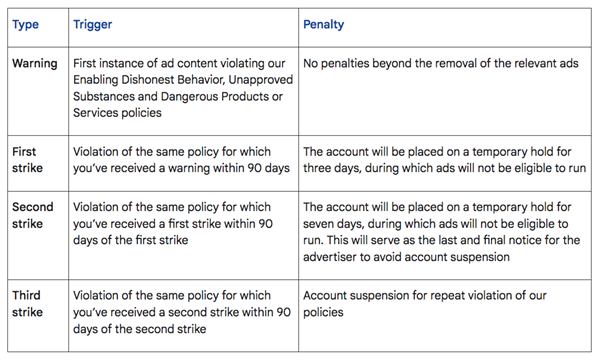
Task: Click the Second strike trigger text
Action: click(173, 223)
